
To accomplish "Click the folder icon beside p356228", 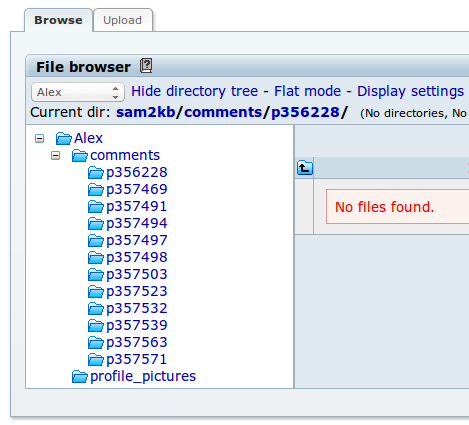I will (x=96, y=172).
